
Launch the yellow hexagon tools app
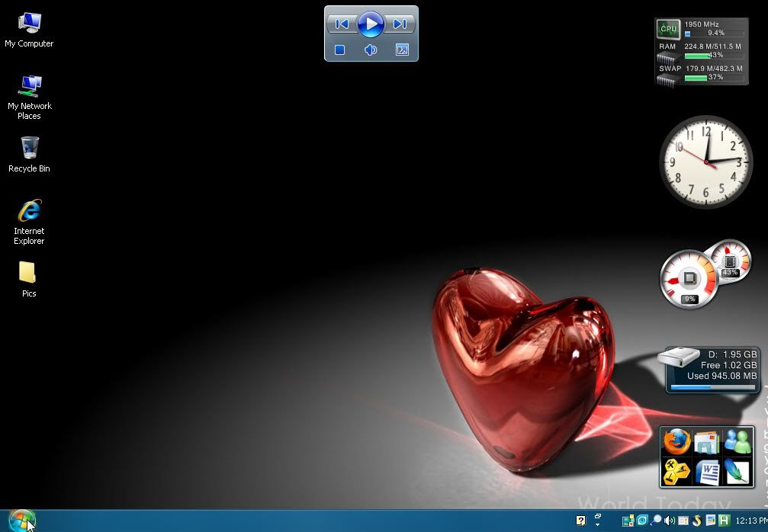676,472
